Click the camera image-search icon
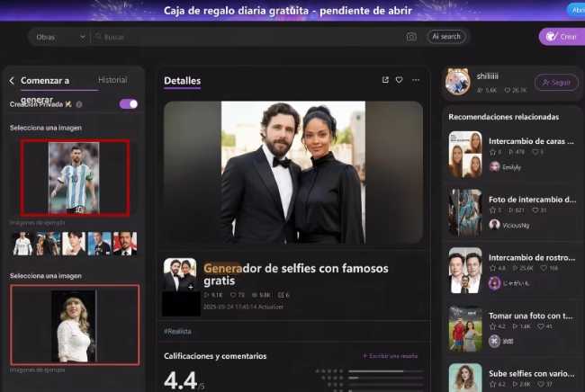 (x=411, y=37)
